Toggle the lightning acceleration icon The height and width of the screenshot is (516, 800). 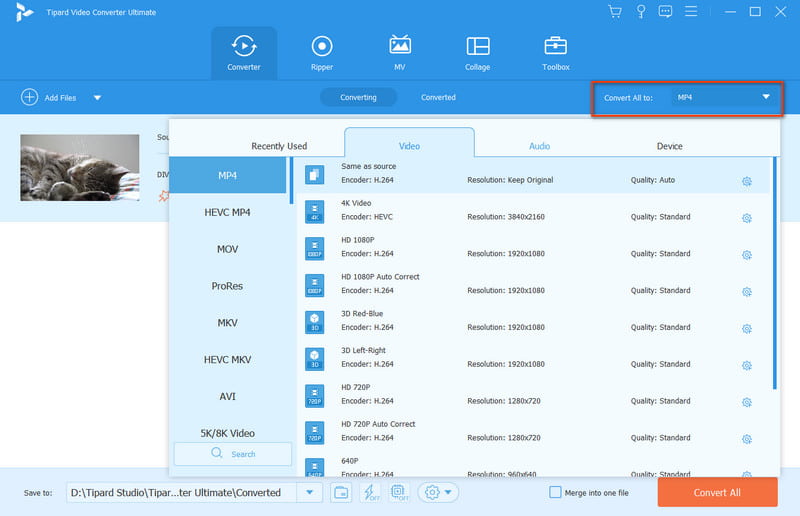370,493
